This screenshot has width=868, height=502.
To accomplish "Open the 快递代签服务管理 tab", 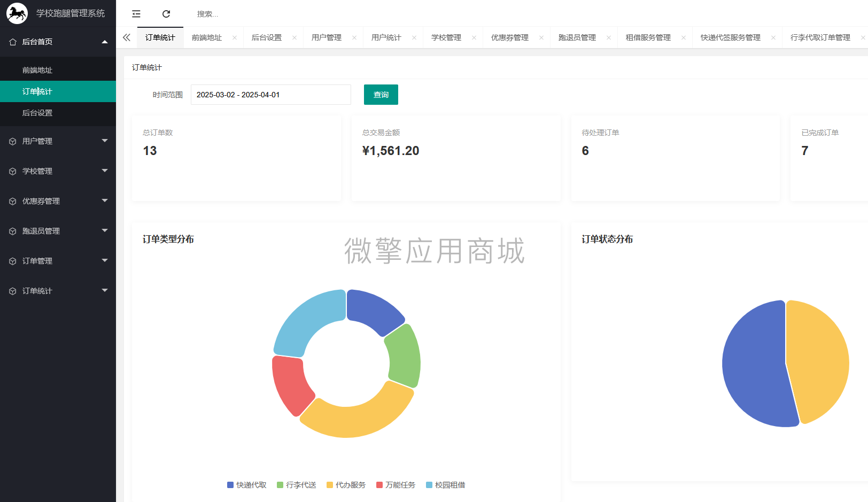I will [x=731, y=37].
